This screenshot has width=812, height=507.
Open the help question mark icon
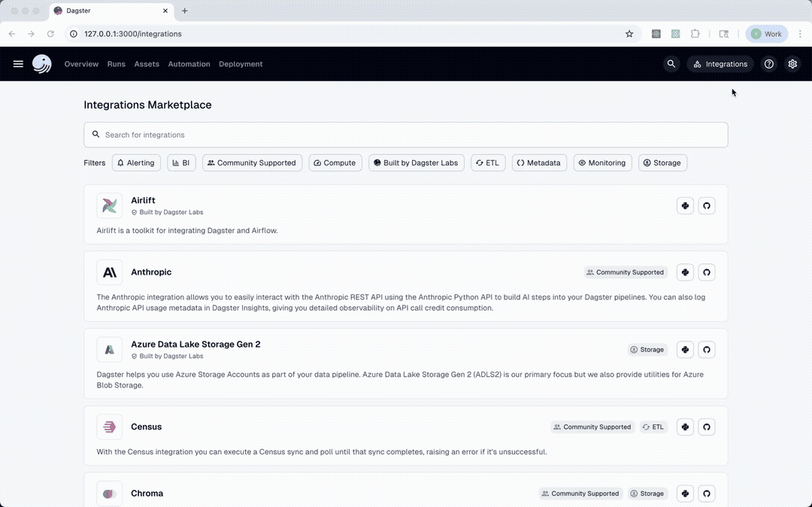[x=769, y=64]
